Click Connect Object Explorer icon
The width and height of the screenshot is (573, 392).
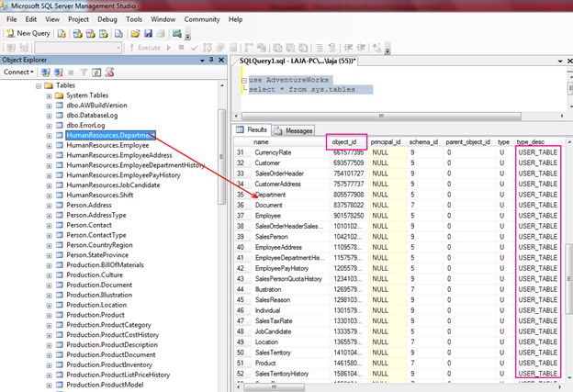coord(44,72)
